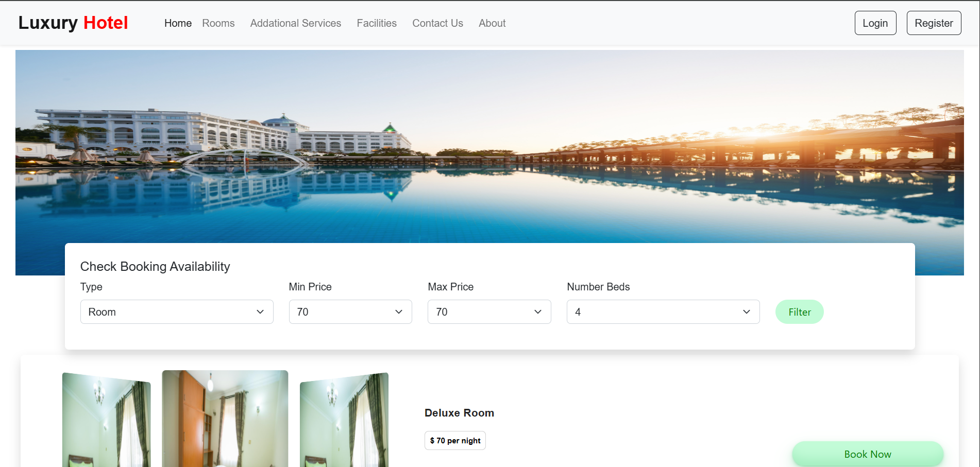Open the Register form
Screen dimensions: 980x467
[934, 23]
